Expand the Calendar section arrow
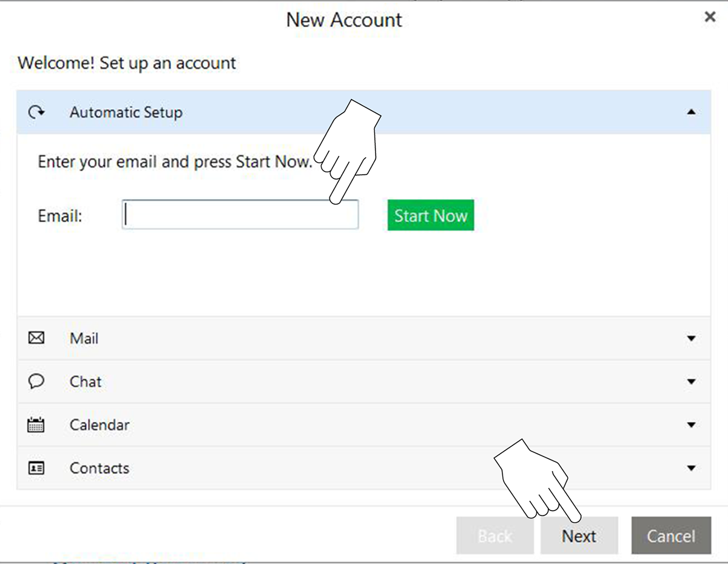The height and width of the screenshot is (564, 728). point(691,425)
